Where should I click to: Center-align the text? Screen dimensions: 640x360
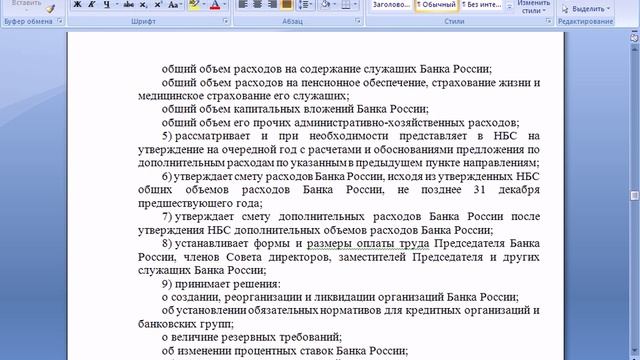258,4
